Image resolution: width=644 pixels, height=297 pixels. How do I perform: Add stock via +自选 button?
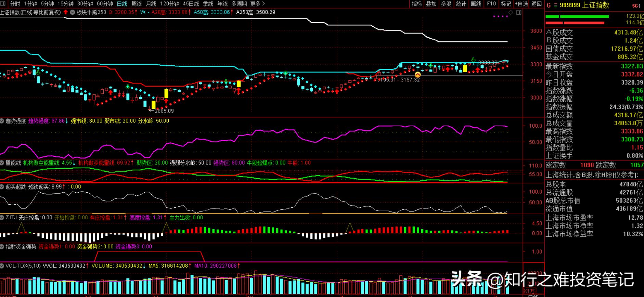tap(521, 4)
